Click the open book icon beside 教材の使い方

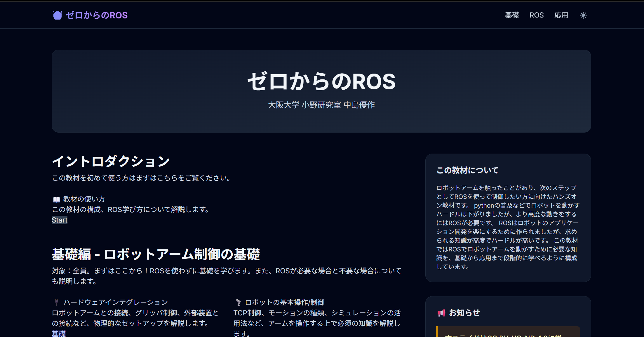[56, 199]
